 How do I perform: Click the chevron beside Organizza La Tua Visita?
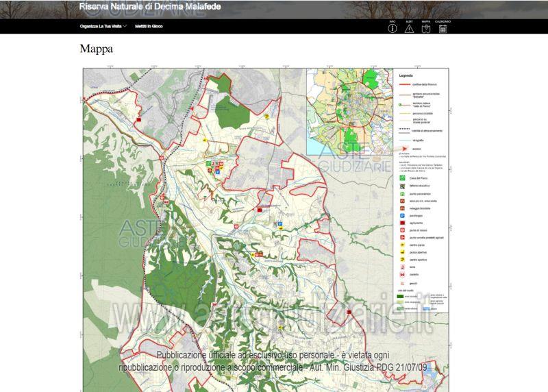pyautogui.click(x=125, y=26)
